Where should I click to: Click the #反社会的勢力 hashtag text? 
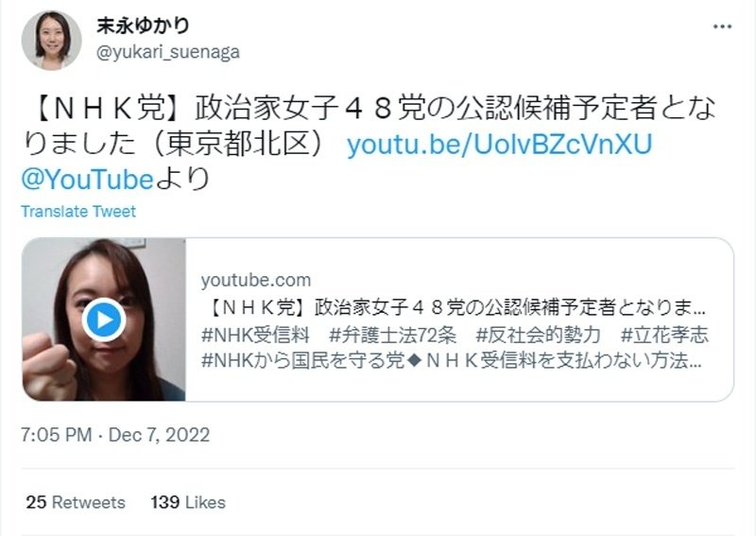tap(538, 335)
